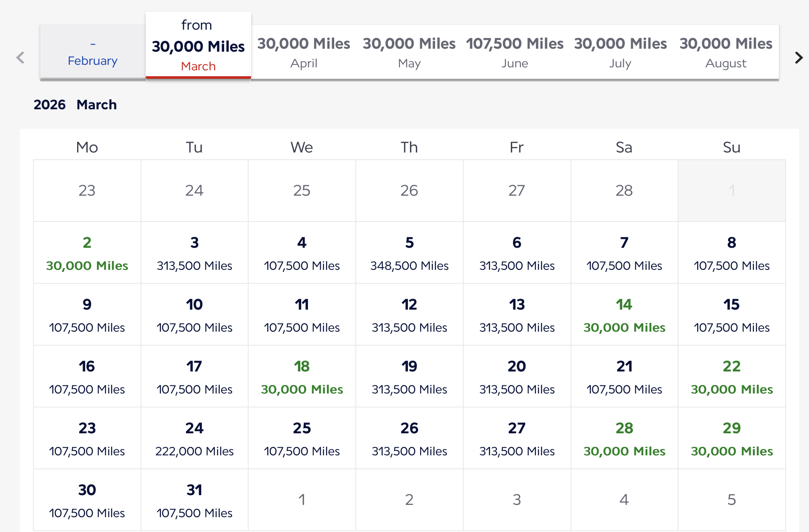Click the previous months left arrow

[x=20, y=58]
